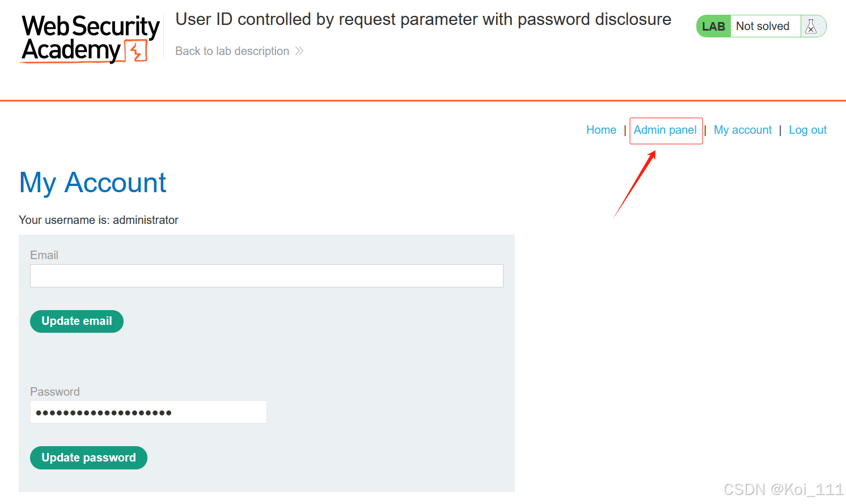Focus the Password input field
Screen dimensions: 846x504
tap(149, 412)
